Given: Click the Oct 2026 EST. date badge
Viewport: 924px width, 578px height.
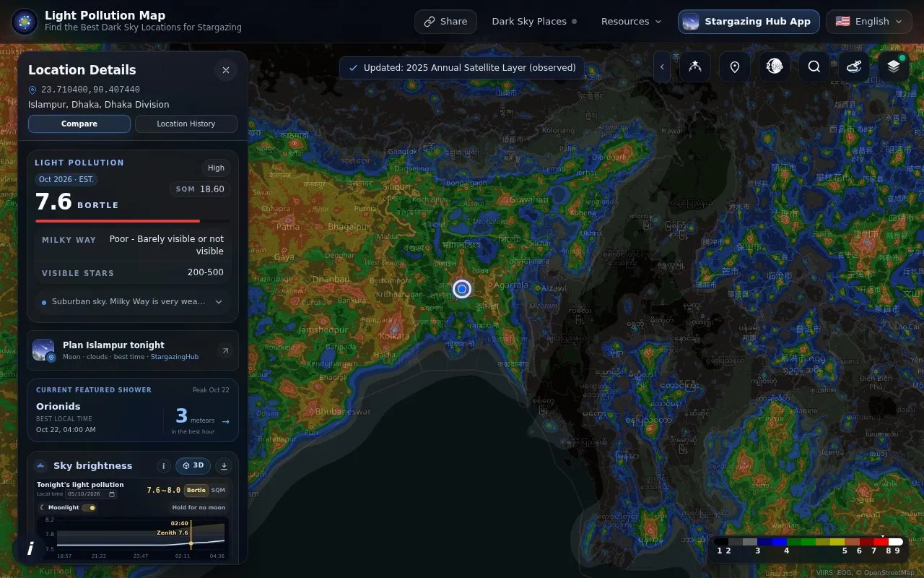Looking at the screenshot, I should [x=66, y=179].
